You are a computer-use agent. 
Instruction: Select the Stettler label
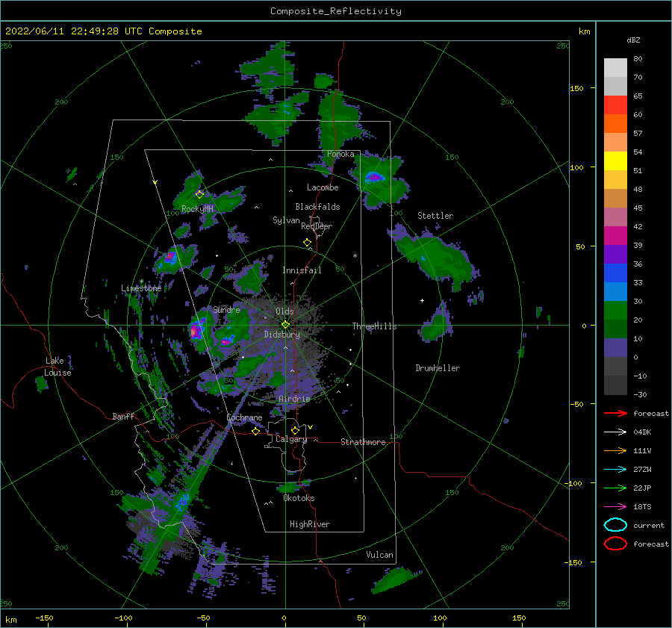pos(435,216)
